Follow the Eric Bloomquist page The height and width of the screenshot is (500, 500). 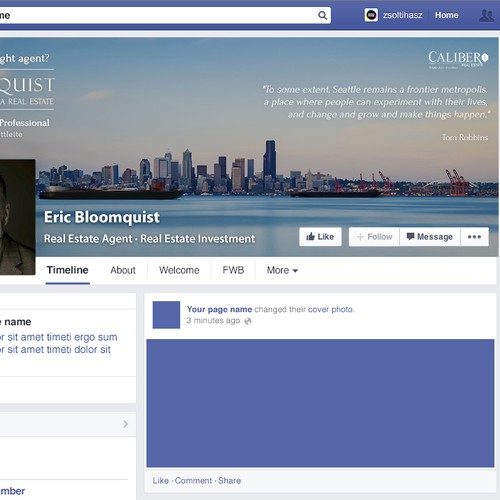[x=374, y=237]
